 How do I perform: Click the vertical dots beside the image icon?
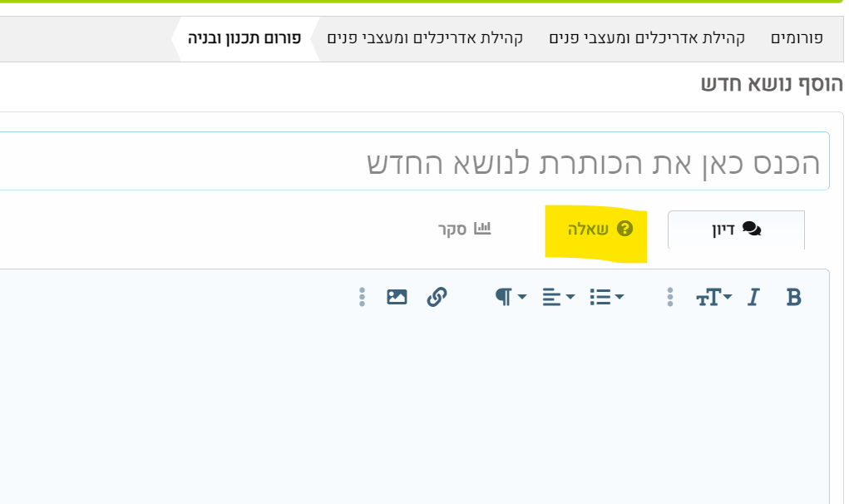(x=362, y=297)
